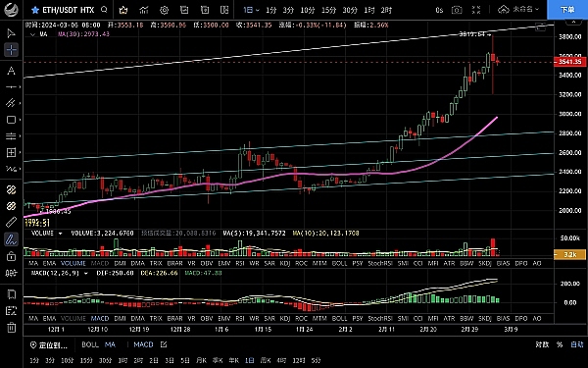Select the crosshair cursor tool
The image size is (588, 368).
[11, 50]
